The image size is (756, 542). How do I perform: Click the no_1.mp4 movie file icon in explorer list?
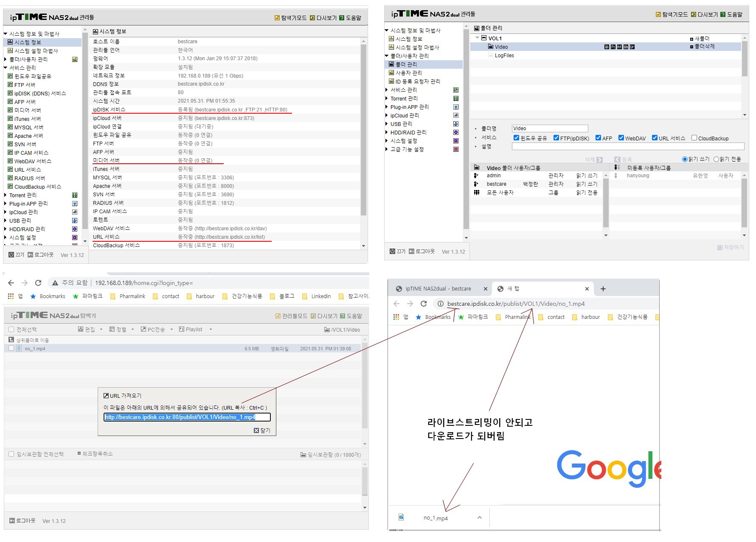tap(19, 348)
